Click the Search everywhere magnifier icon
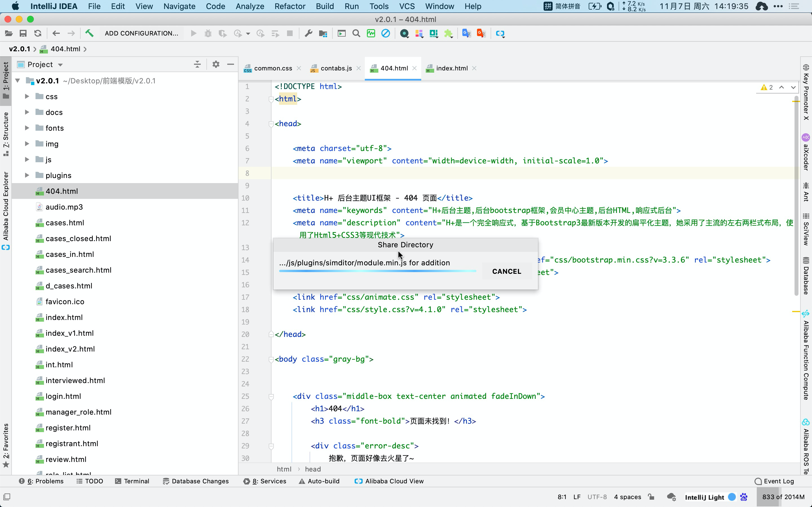Image resolution: width=812 pixels, height=507 pixels. 357,33
